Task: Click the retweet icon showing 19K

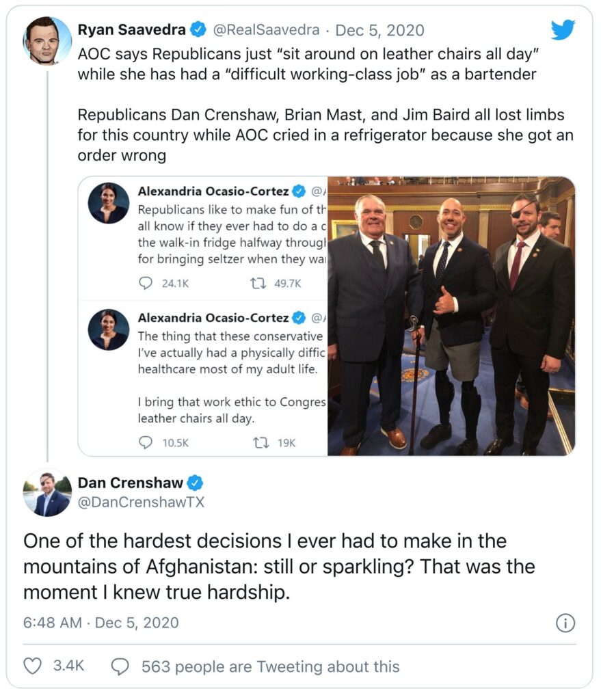Action: pos(261,442)
